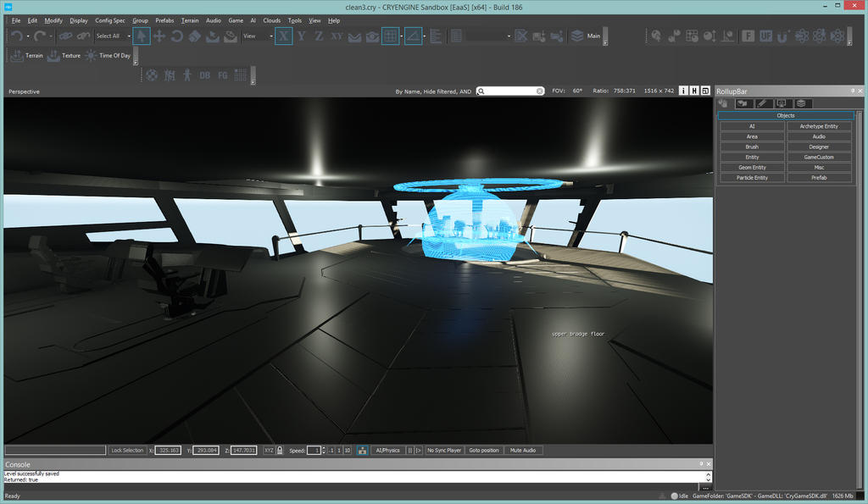The height and width of the screenshot is (504, 868).
Task: Activate the Select terrain tool
Action: tap(213, 36)
